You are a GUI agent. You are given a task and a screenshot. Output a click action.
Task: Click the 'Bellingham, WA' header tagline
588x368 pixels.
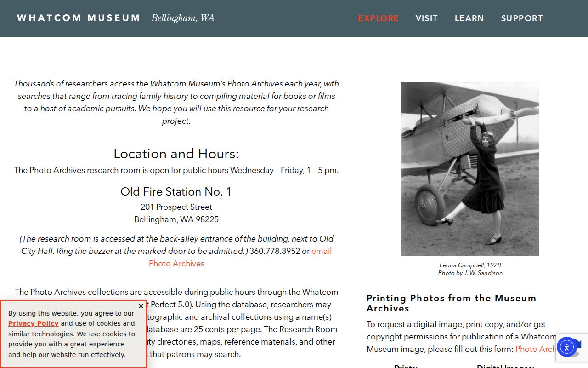point(183,18)
